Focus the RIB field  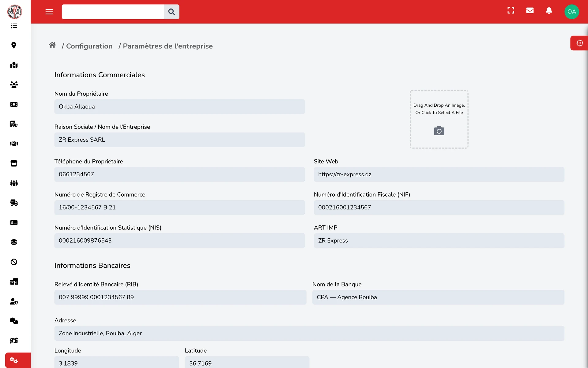point(180,297)
